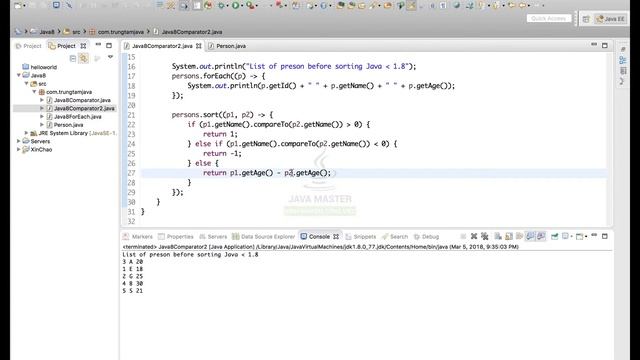Expand Java8Comparator.java in the tree

tap(42, 100)
